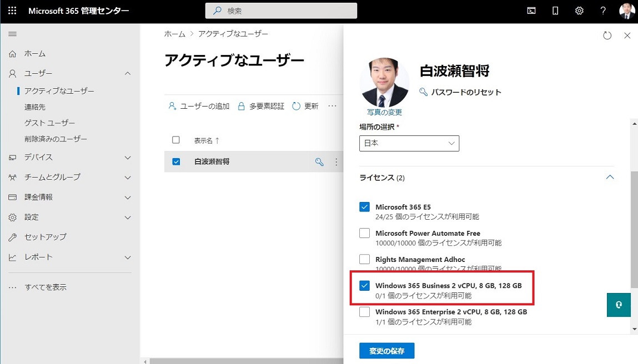Click the Setup wrench icon in sidebar

(13, 237)
